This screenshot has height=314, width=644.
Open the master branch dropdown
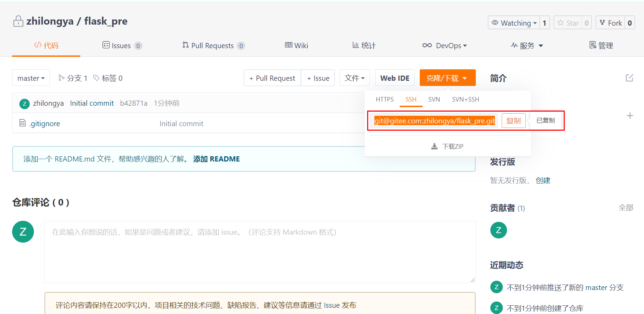point(31,78)
